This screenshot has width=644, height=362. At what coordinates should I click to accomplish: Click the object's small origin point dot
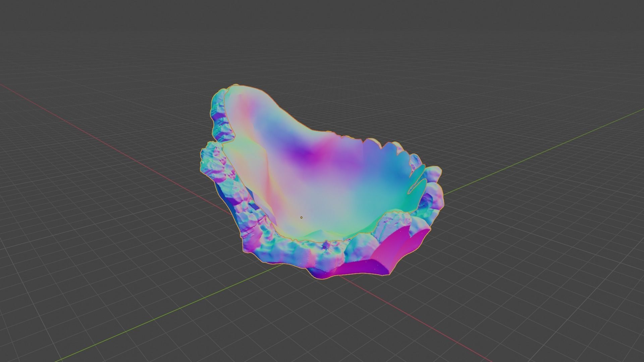[301, 218]
